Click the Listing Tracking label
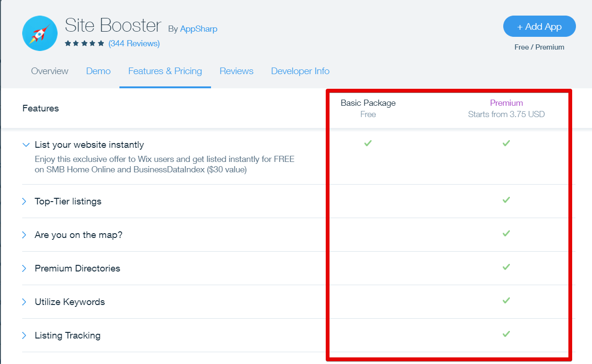592x364 pixels. (68, 336)
